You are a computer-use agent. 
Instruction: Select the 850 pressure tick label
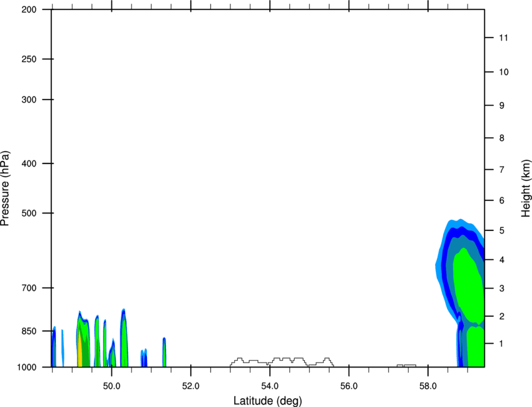coord(29,331)
